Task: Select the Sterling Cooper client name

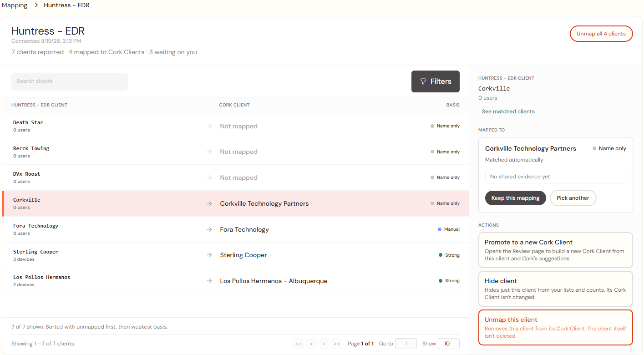Action: click(35, 252)
